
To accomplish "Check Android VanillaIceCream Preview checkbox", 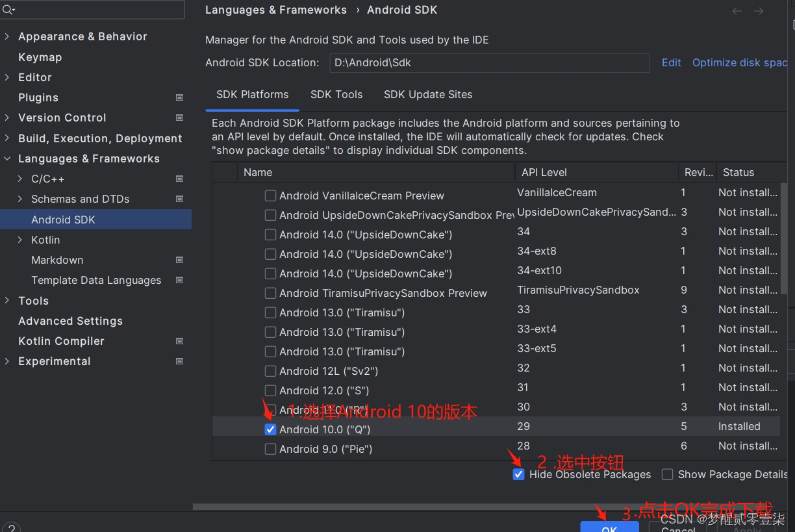I will (271, 196).
